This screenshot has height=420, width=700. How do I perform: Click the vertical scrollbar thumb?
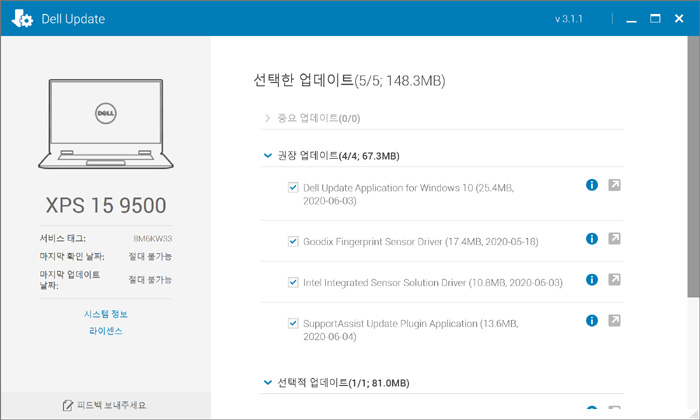pos(693,166)
